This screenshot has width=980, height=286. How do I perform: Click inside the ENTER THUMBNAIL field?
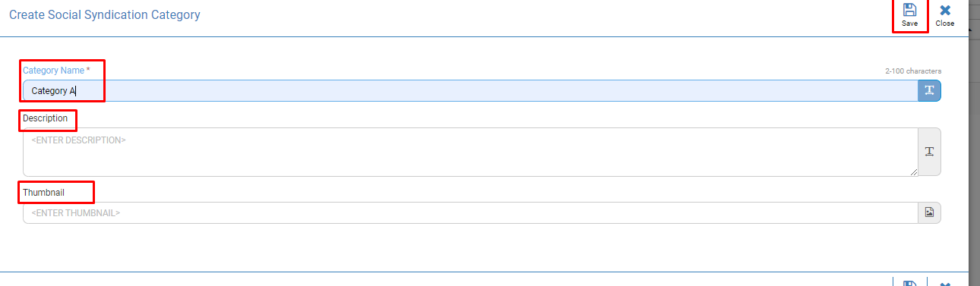click(x=470, y=212)
